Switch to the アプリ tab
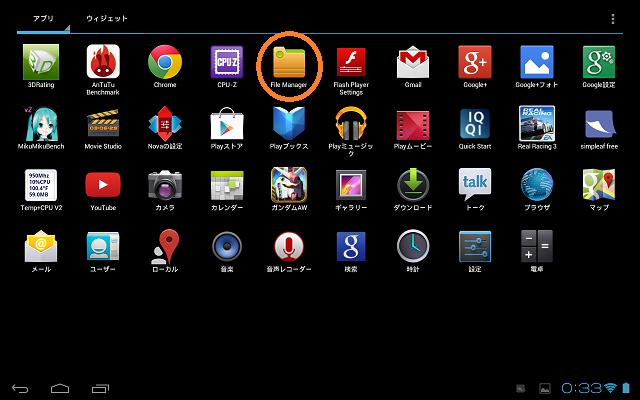The height and width of the screenshot is (400, 640). click(43, 19)
